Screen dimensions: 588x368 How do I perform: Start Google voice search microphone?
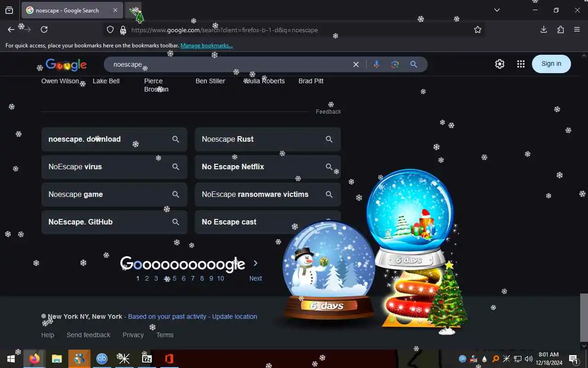[x=377, y=64]
